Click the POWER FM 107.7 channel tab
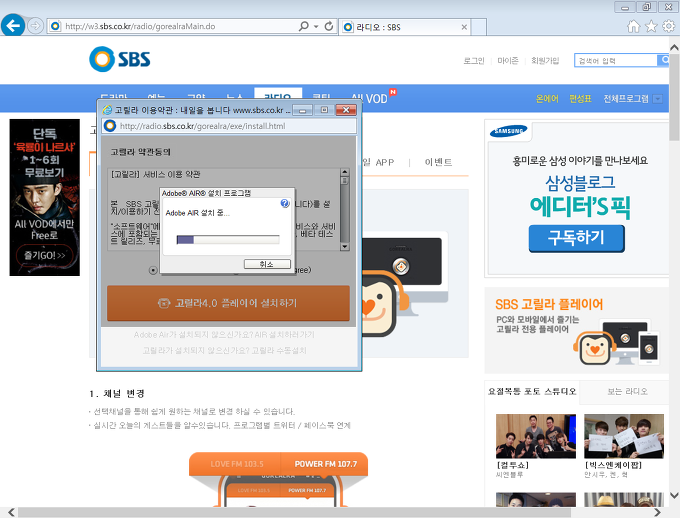Image resolution: width=680 pixels, height=518 pixels. (x=325, y=464)
